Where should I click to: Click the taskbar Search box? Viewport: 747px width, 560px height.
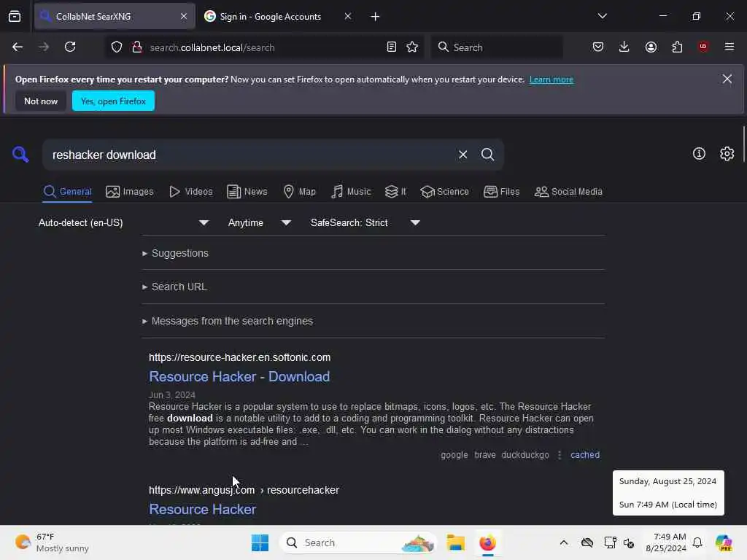point(358,542)
